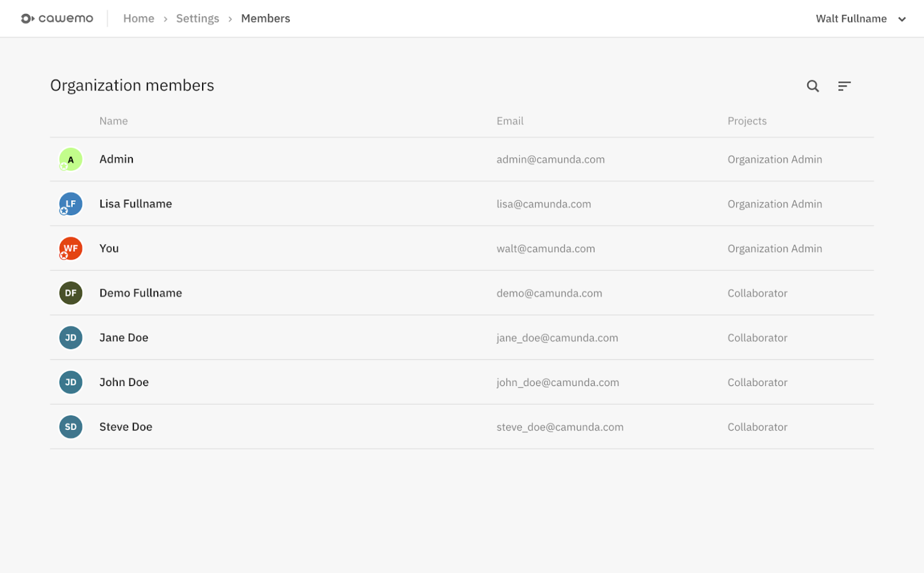Click the chevron next to Walt Fullname
This screenshot has width=924, height=573.
coord(902,19)
